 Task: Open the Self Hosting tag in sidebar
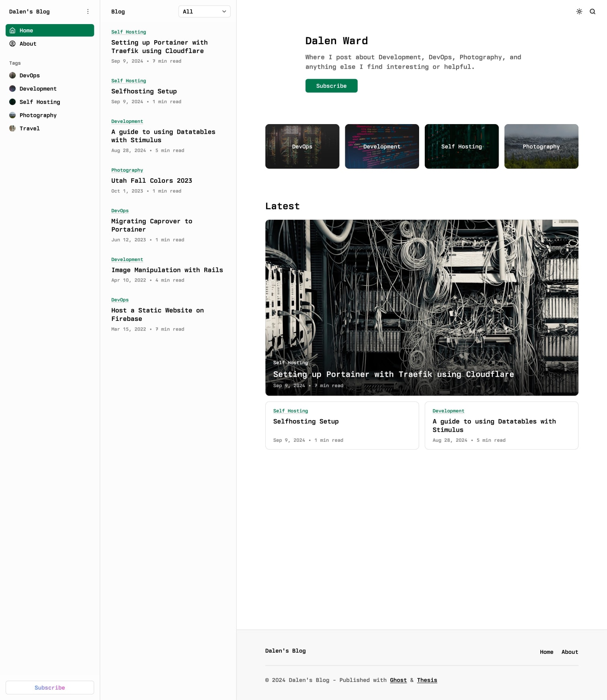pyautogui.click(x=50, y=102)
